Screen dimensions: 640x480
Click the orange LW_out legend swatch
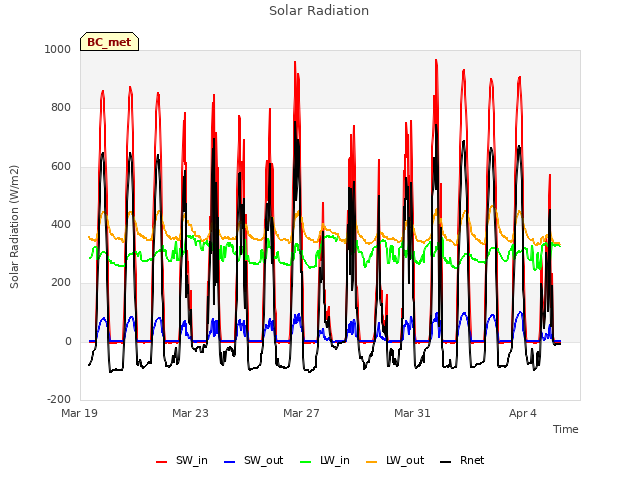372,462
